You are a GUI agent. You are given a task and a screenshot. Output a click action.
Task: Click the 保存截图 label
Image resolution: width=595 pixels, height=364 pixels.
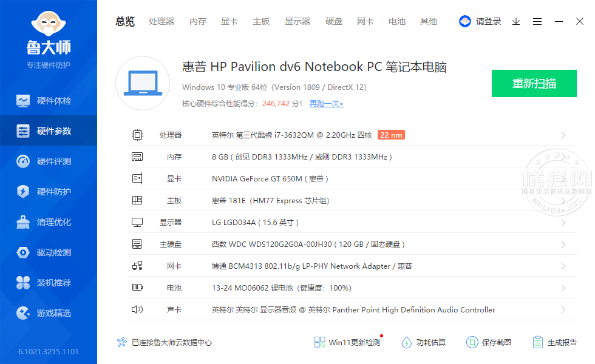pyautogui.click(x=497, y=342)
